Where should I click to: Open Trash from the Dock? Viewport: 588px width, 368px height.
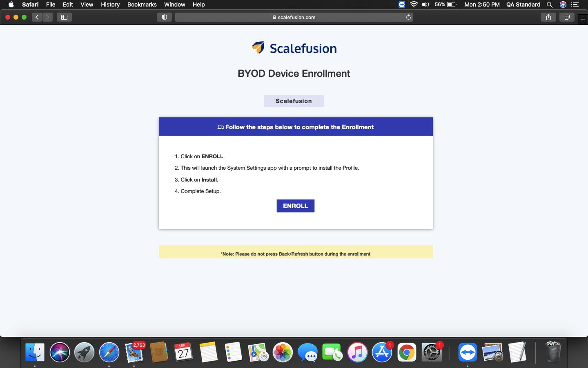pos(553,352)
